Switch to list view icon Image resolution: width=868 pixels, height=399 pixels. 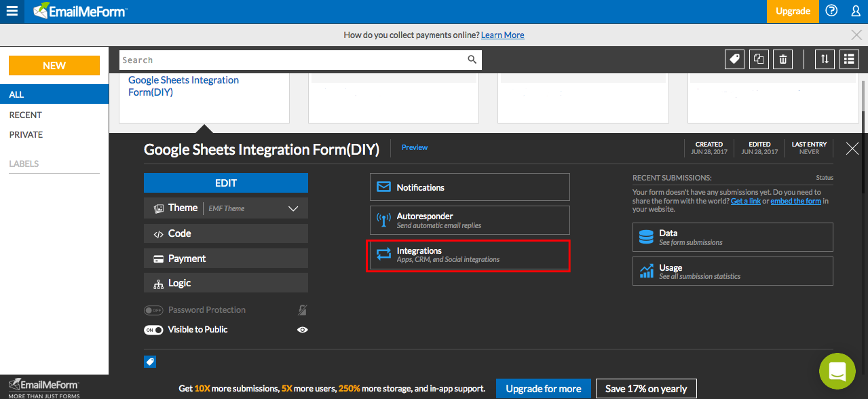(849, 60)
